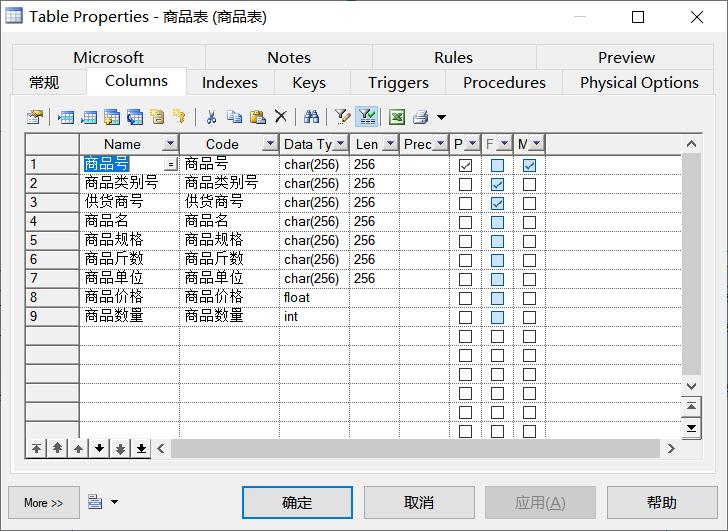
Task: Cut selection with the scissors icon
Action: click(x=211, y=117)
